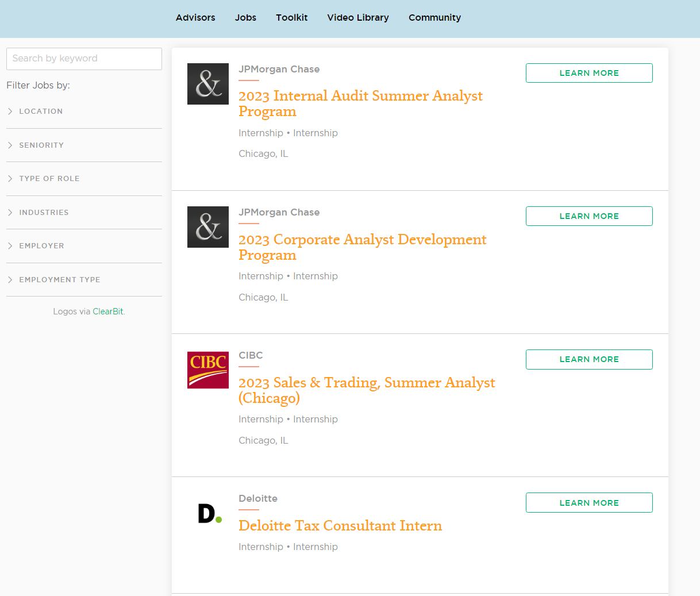Click Chicago, IL under Internal Audit listing

[263, 154]
